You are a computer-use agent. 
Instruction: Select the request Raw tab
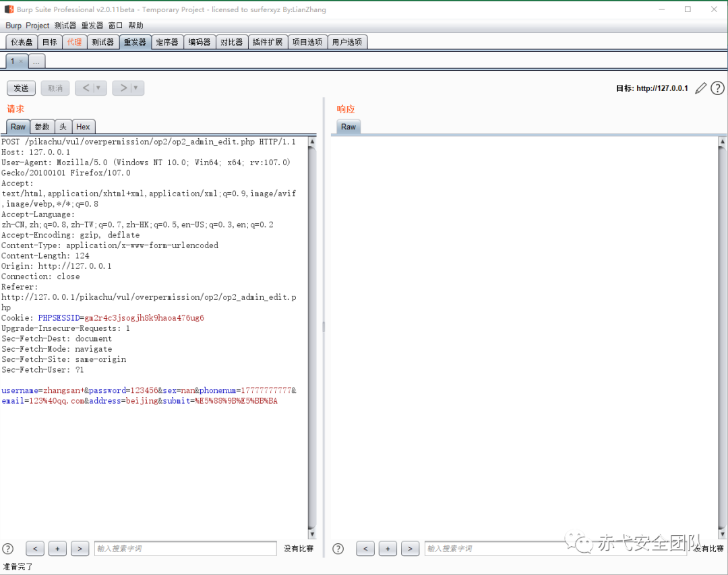18,127
